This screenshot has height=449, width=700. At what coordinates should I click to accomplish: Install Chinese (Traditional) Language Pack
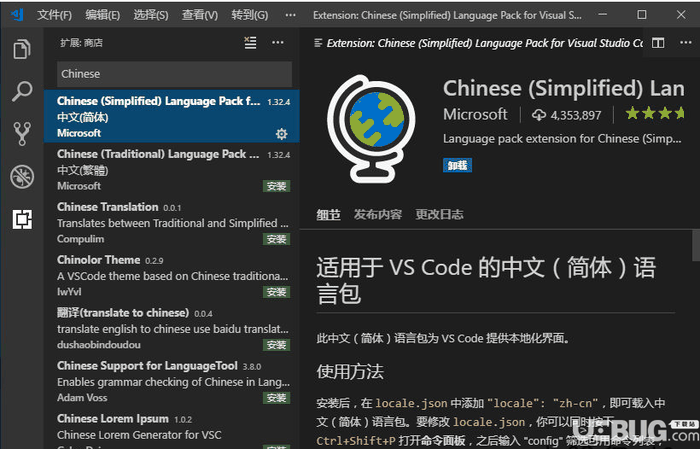(x=276, y=186)
